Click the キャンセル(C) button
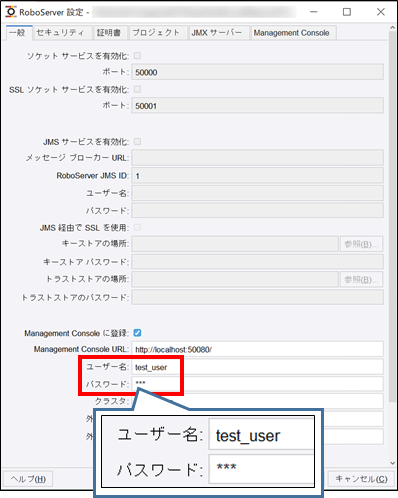Screen dimensions: 398x498 tap(361, 479)
